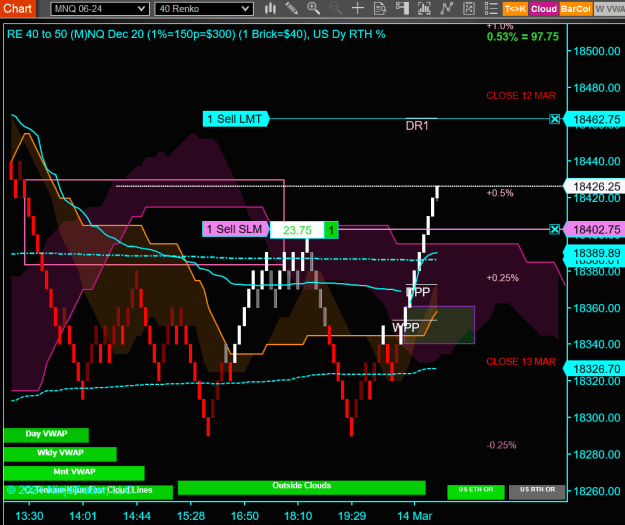Viewport: 625px width, 525px height.
Task: Open the data box icon
Action: tap(380, 8)
